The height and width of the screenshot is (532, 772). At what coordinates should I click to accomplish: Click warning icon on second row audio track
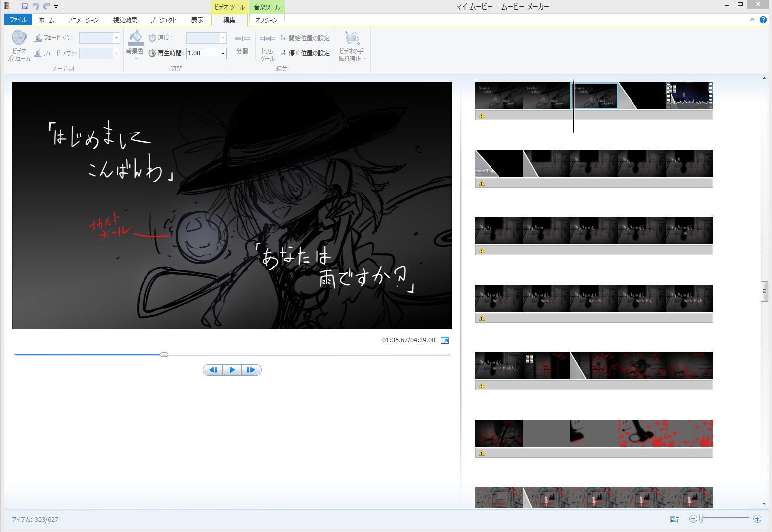[x=481, y=183]
